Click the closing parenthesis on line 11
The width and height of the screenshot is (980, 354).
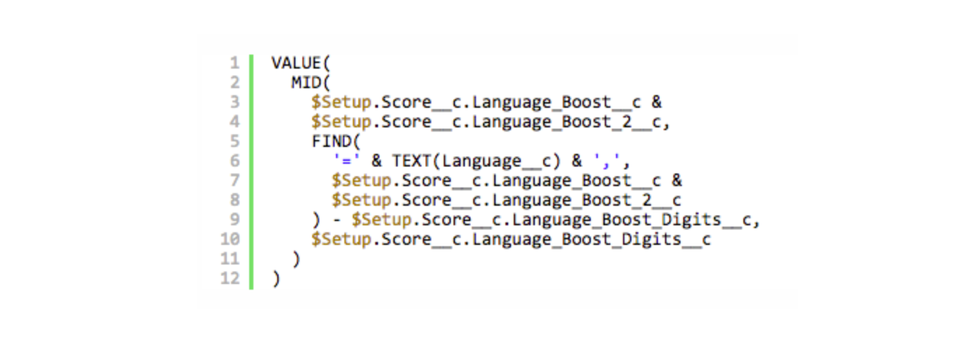coord(296,259)
